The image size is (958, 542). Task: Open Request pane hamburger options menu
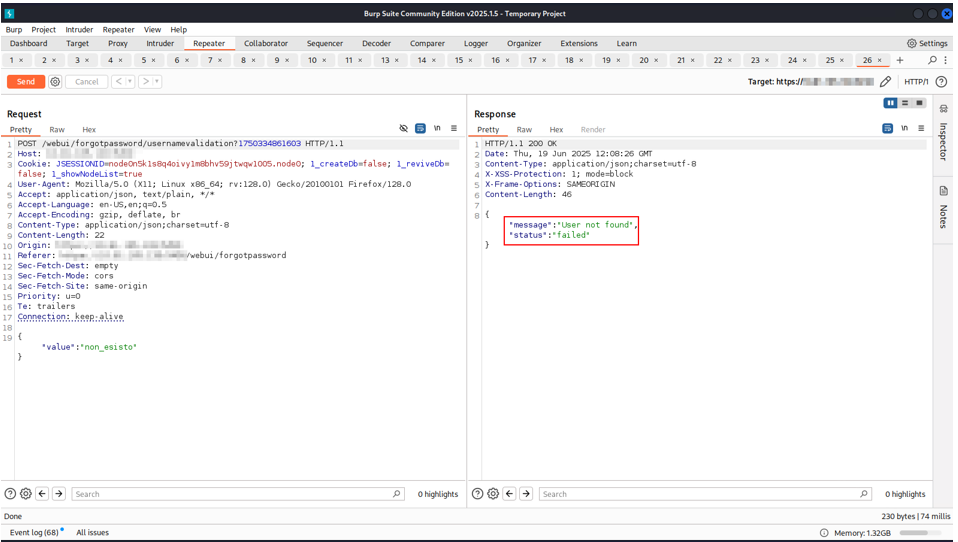point(454,129)
